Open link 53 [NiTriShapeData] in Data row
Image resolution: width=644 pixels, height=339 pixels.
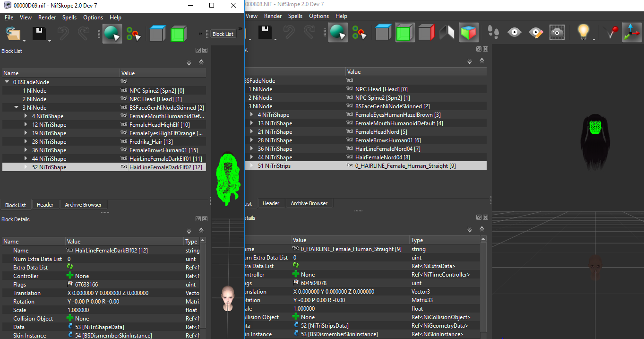click(99, 327)
